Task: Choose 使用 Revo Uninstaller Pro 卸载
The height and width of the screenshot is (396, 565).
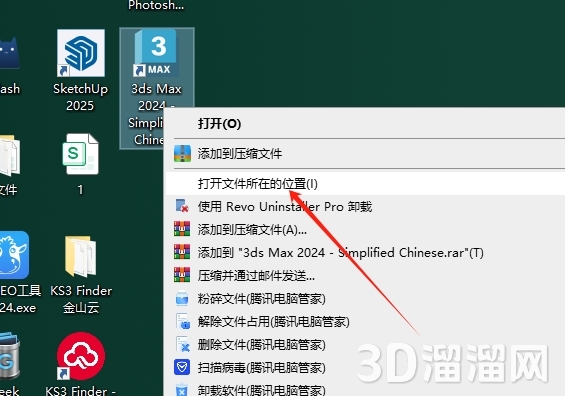Action: pos(364,206)
